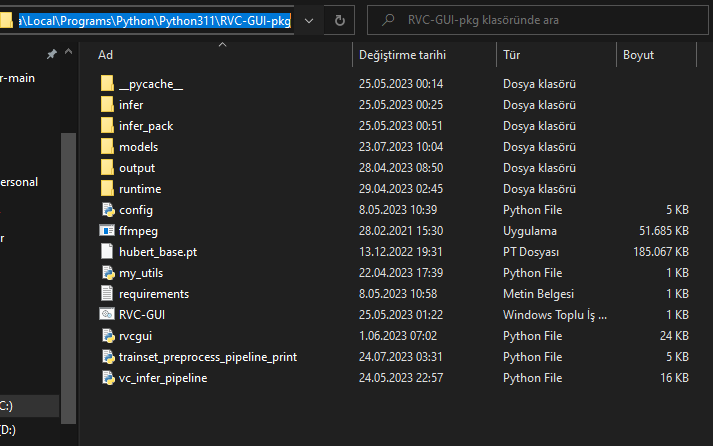Select the config Python file icon
Image resolution: width=713 pixels, height=446 pixels.
[x=108, y=210]
